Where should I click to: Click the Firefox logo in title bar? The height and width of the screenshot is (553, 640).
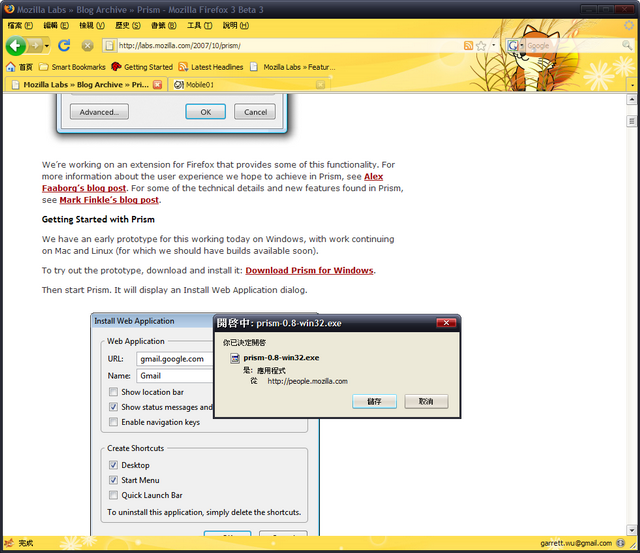pos(9,9)
